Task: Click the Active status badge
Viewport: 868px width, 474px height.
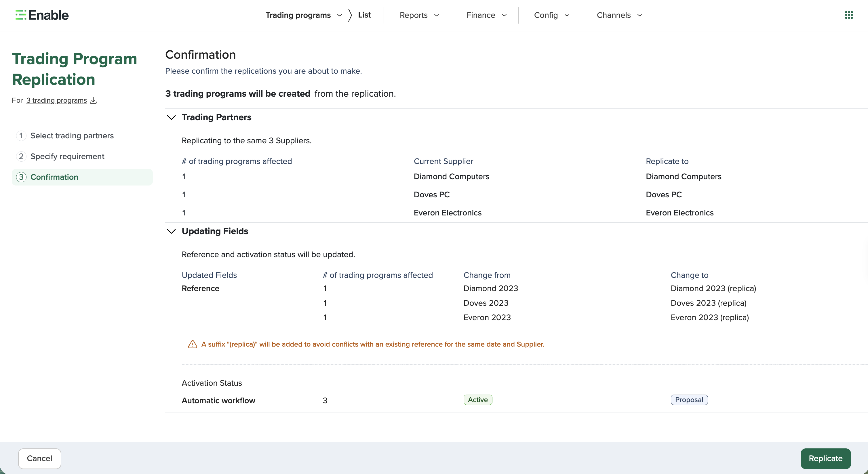Action: (x=478, y=400)
